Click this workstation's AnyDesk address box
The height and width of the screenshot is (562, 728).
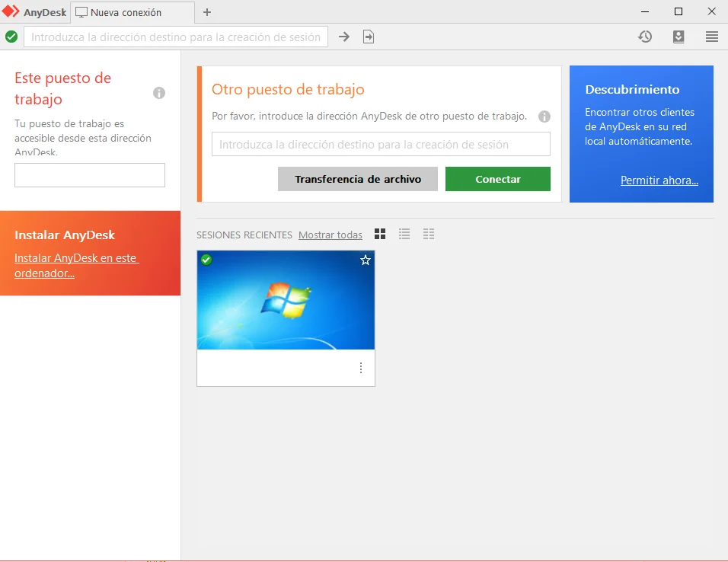click(90, 175)
